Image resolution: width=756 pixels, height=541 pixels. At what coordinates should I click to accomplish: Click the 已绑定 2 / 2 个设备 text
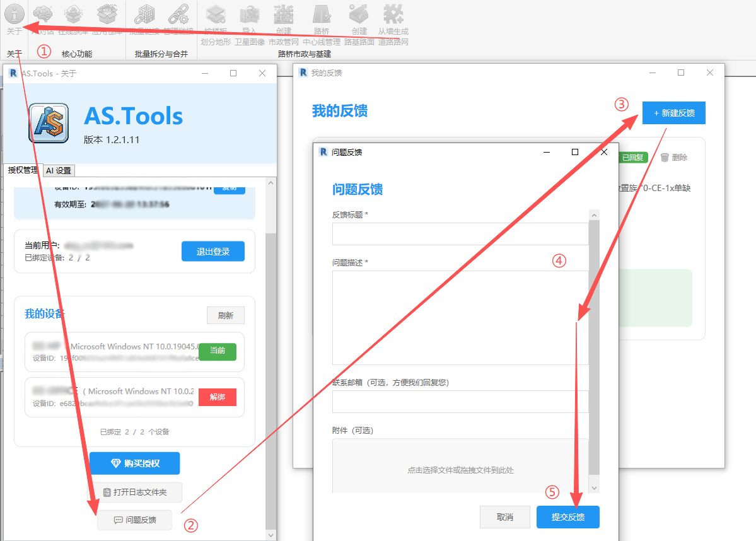[x=134, y=432]
